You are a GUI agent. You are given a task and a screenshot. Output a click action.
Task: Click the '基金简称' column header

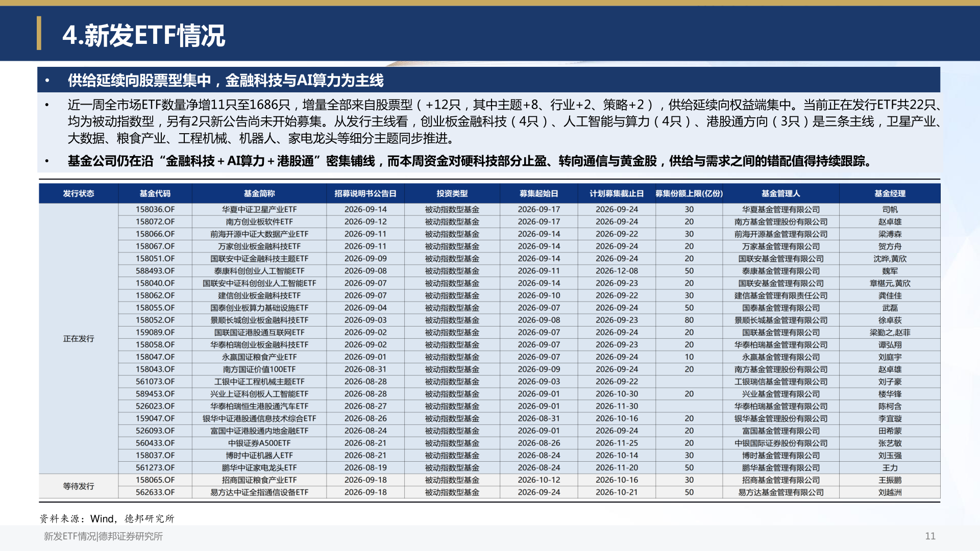(259, 193)
